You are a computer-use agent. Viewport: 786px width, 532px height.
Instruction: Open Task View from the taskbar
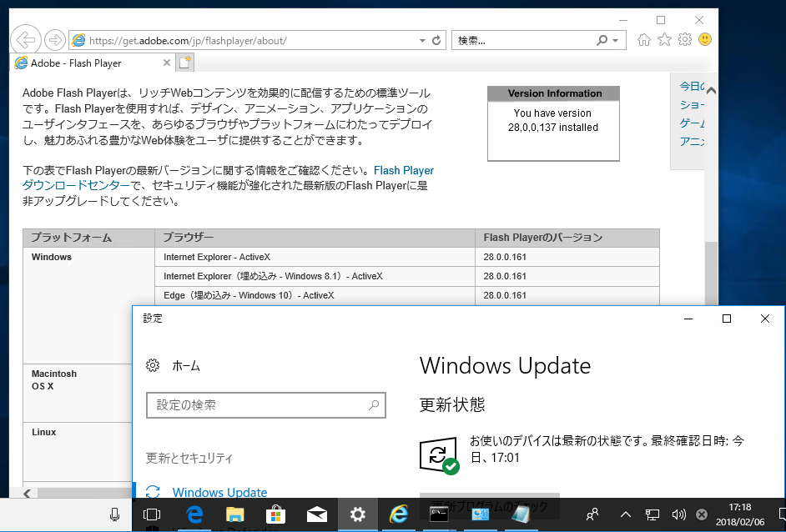click(x=151, y=514)
